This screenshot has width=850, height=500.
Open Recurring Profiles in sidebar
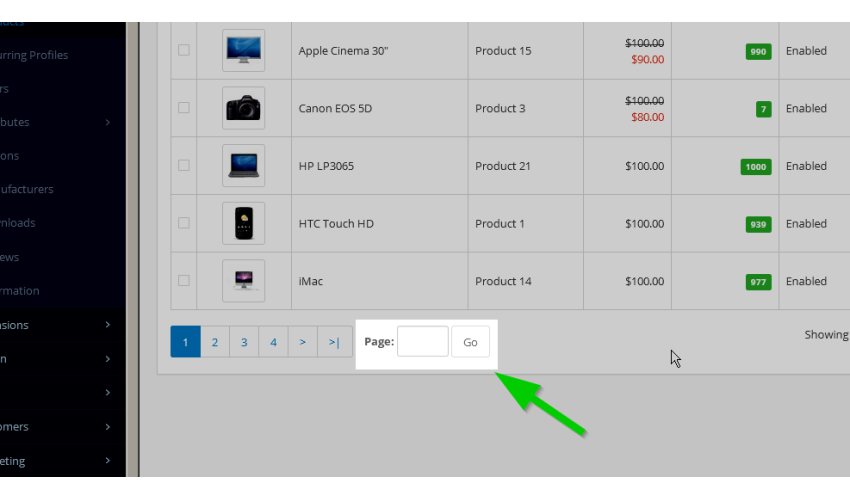pyautogui.click(x=34, y=55)
